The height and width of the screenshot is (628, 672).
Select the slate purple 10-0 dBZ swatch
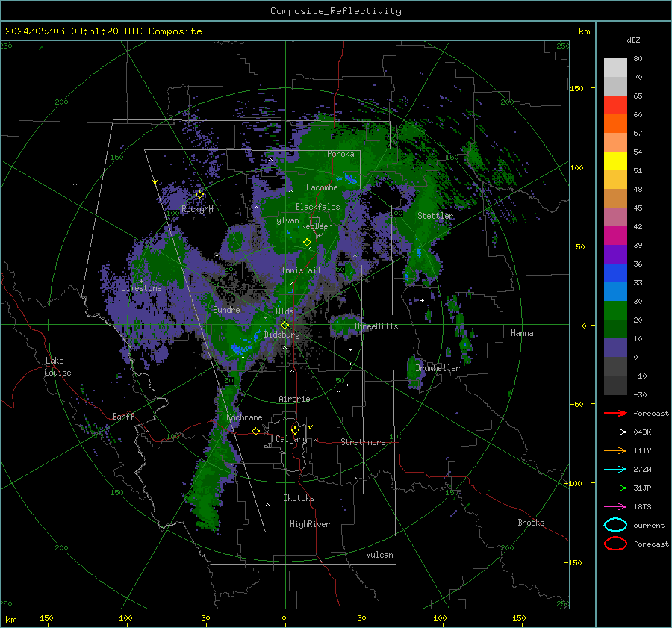tap(615, 348)
